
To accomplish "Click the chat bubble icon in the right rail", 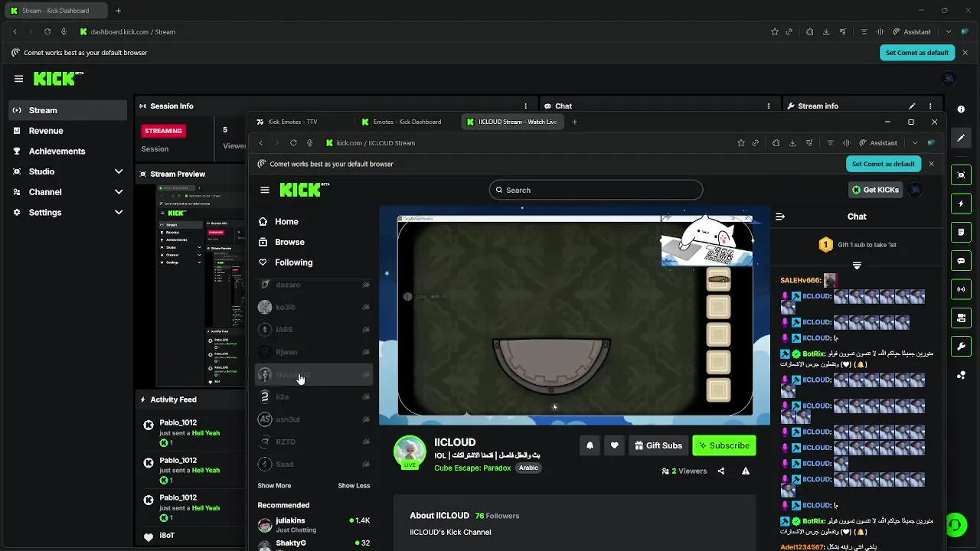I will click(961, 261).
